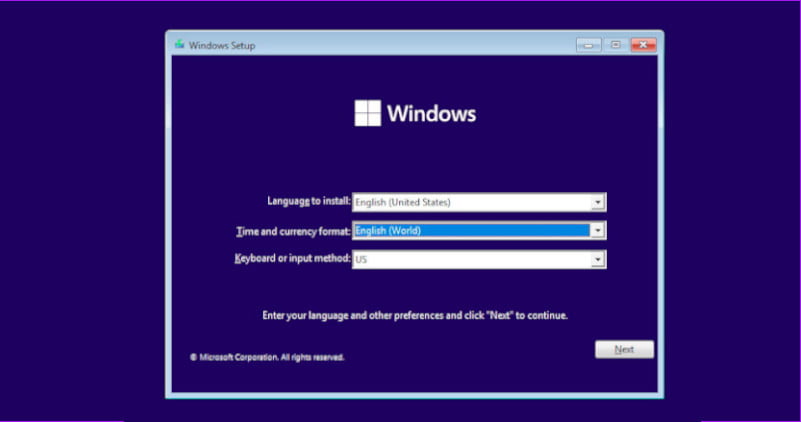Expand the Language to install dropdown arrow
This screenshot has width=801, height=422.
[x=598, y=202]
